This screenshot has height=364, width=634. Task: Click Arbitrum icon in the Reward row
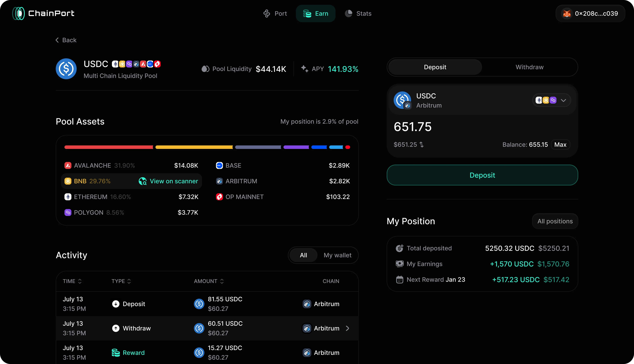(307, 353)
